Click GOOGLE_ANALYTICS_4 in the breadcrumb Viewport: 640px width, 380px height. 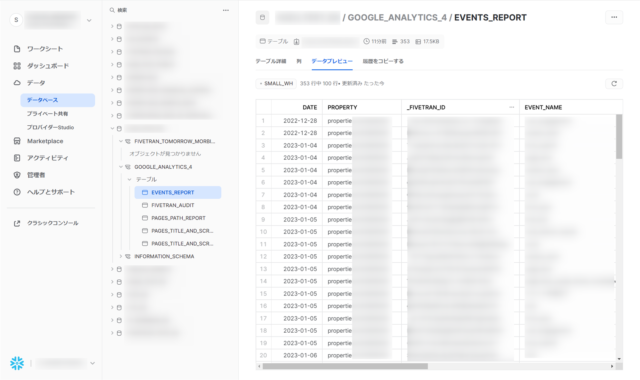click(x=397, y=18)
